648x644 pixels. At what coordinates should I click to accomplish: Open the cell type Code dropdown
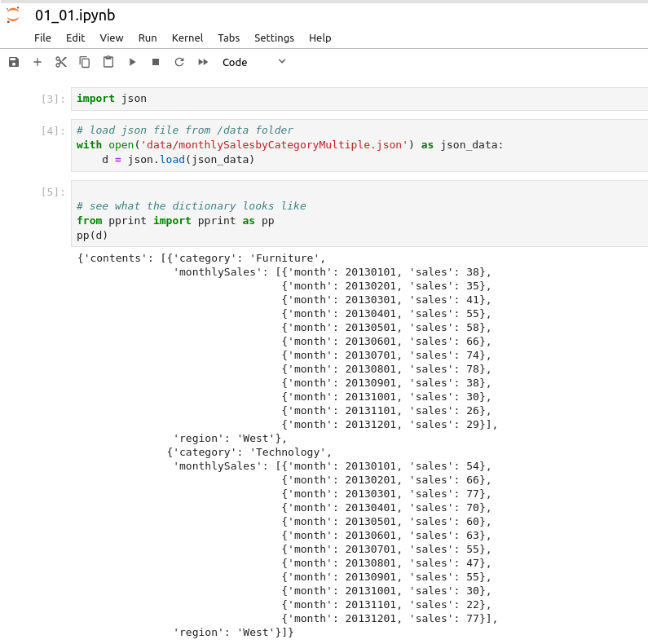click(254, 62)
